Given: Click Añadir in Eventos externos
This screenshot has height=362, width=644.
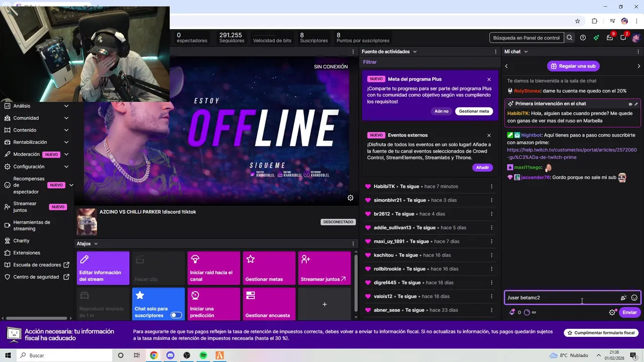Looking at the screenshot, I should click(x=482, y=167).
